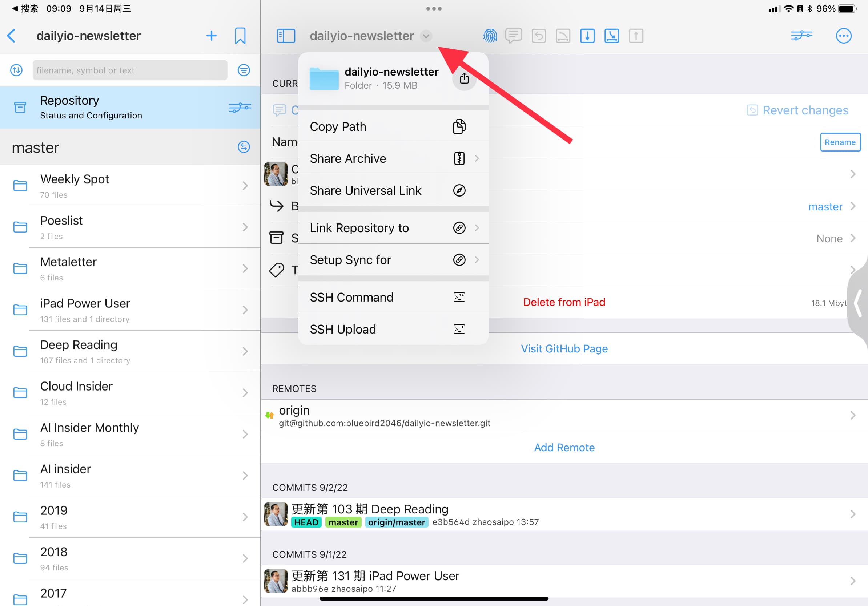Click the 18.1 Mbyt repository size text

829,303
